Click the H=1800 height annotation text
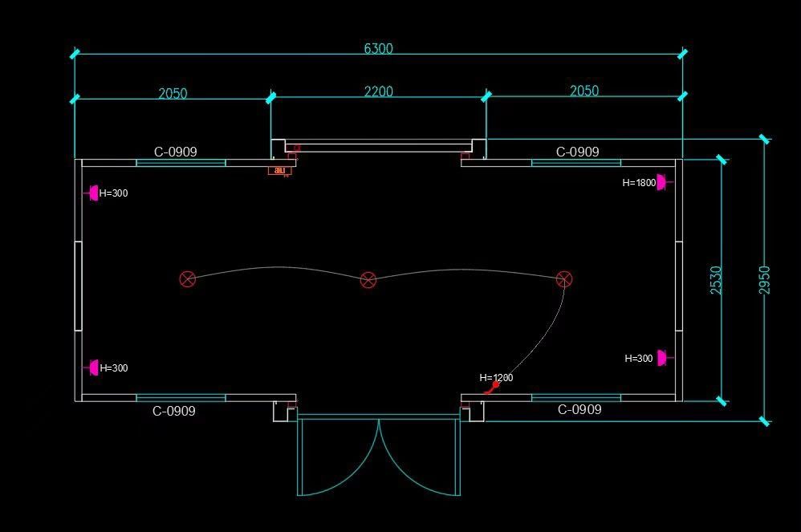 tap(639, 182)
